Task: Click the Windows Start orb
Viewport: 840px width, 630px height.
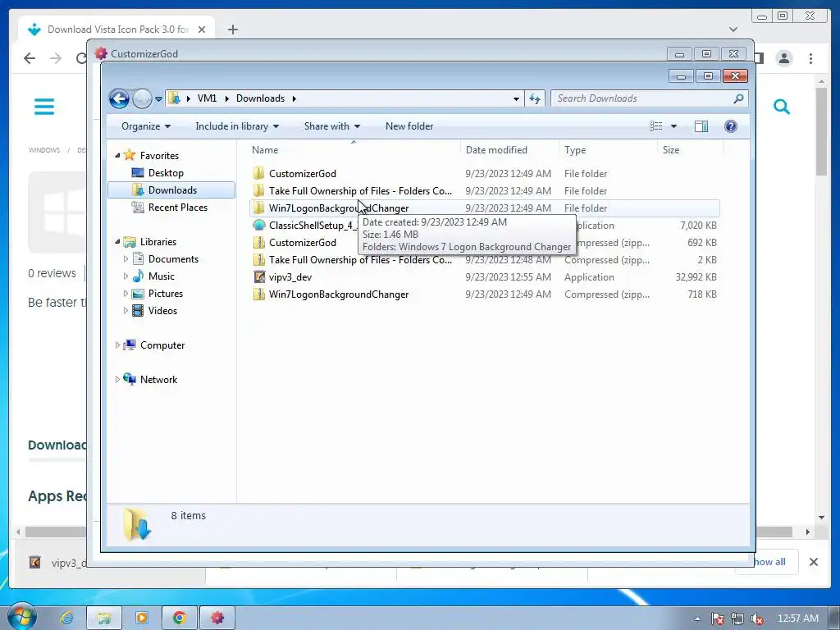Action: (x=21, y=616)
